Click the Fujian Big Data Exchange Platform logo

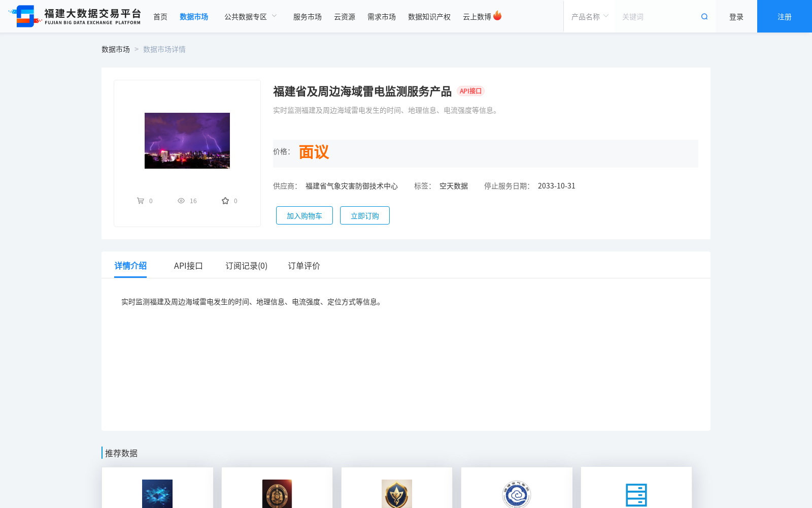(x=75, y=16)
